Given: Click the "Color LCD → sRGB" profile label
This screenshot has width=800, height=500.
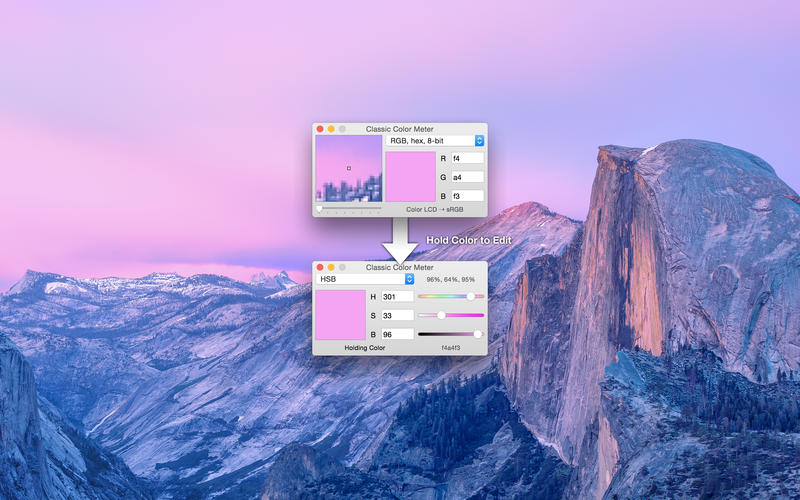Looking at the screenshot, I should [435, 210].
